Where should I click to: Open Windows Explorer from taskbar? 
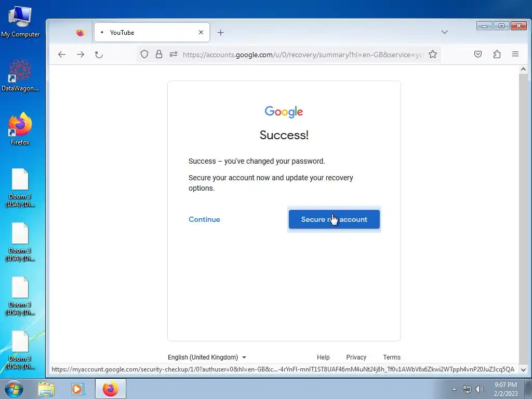point(46,389)
